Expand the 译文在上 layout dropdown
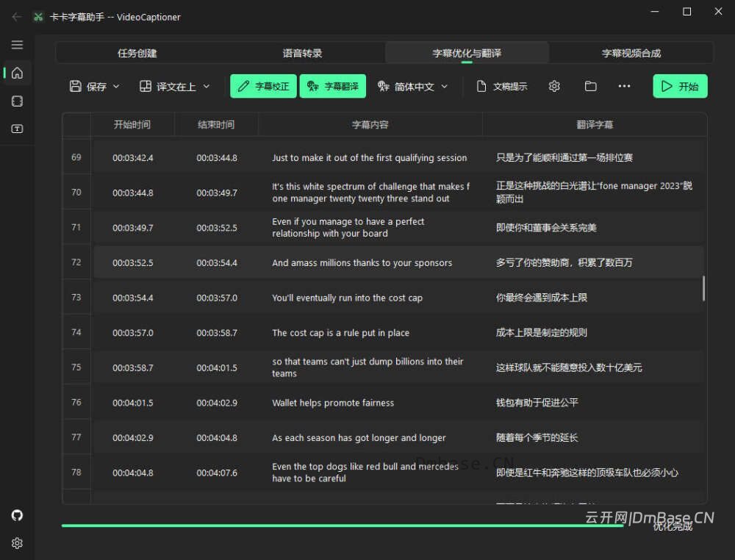This screenshot has width=735, height=560. 174,86
